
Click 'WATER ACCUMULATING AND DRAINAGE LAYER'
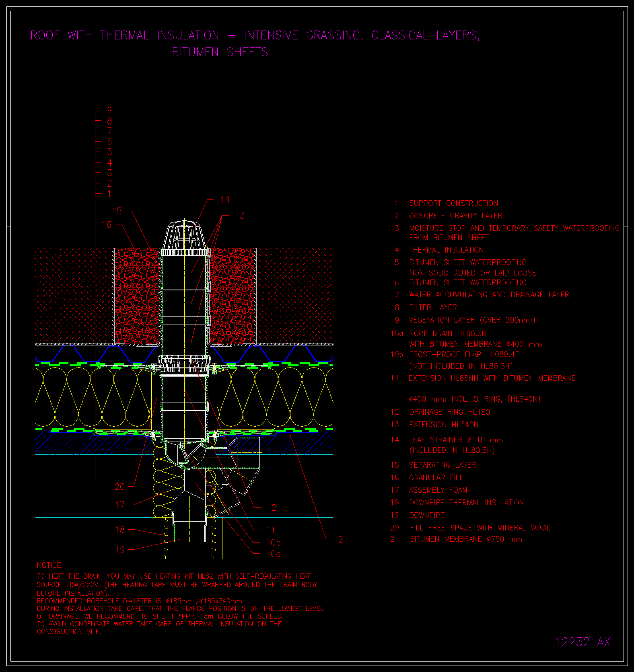point(489,294)
